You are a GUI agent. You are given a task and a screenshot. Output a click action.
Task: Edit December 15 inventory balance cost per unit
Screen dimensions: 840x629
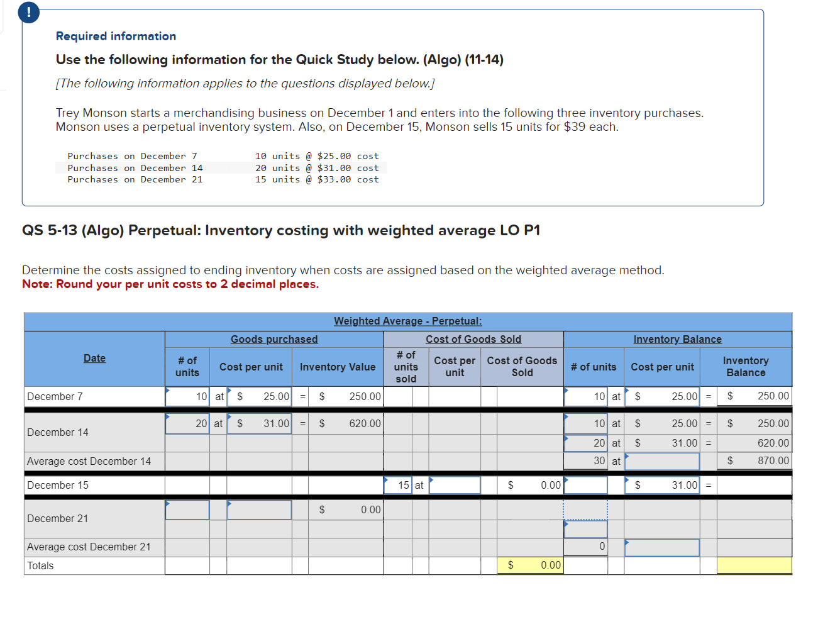point(662,485)
